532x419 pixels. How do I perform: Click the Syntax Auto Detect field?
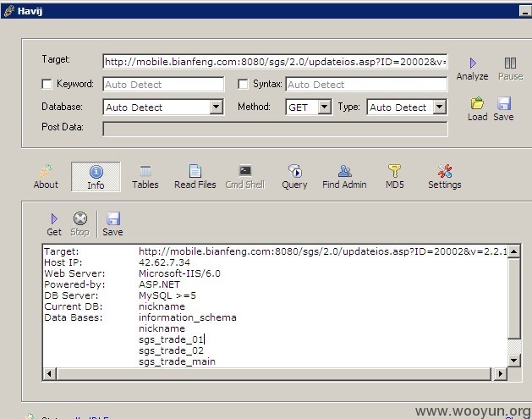pos(367,84)
